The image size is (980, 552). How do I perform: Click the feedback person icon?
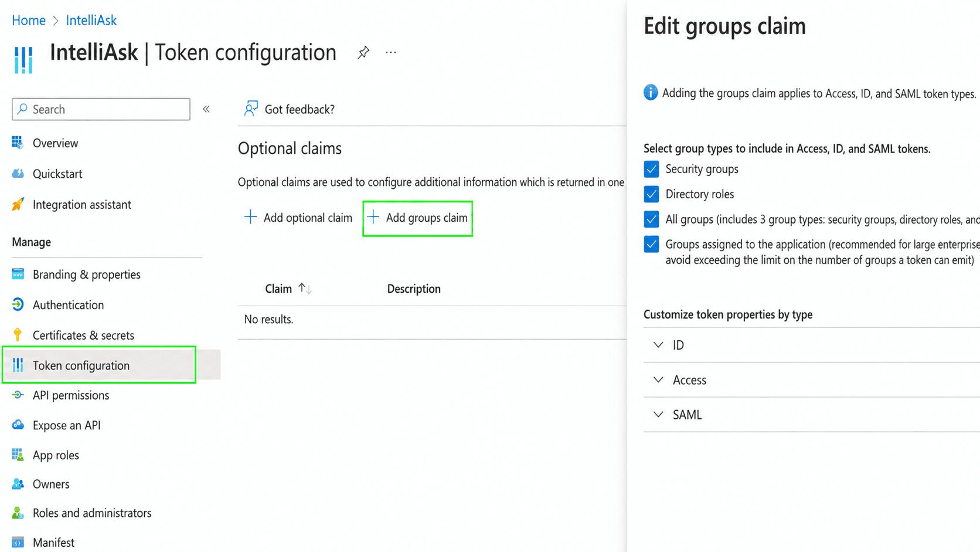[x=251, y=109]
